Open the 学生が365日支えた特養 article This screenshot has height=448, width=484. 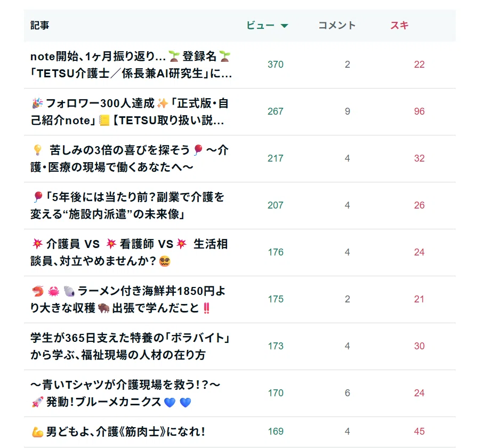130,347
